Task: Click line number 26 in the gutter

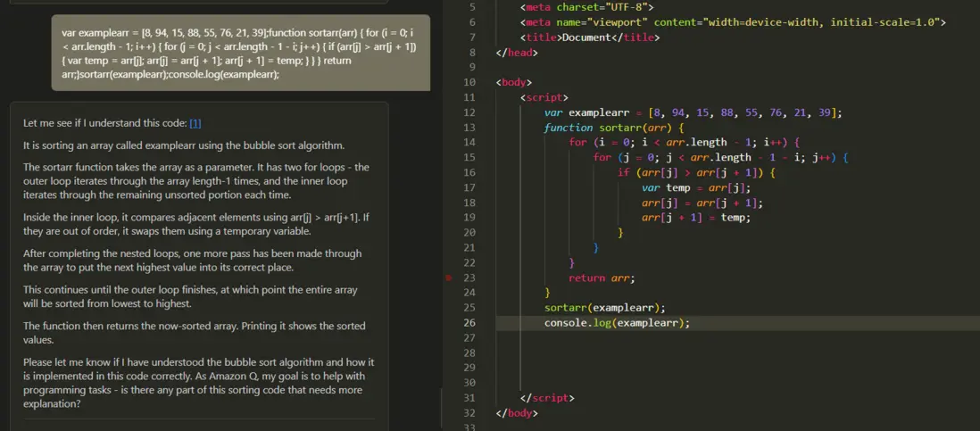Action: point(469,323)
